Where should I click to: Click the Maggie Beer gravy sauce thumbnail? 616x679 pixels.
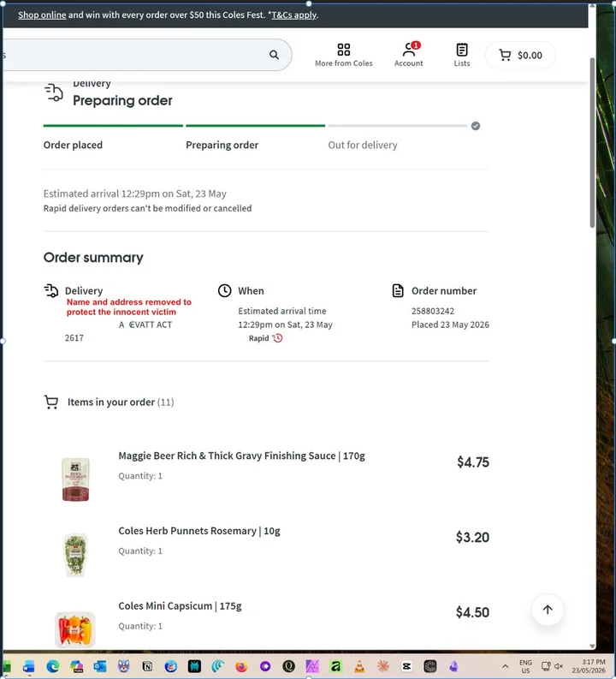(x=75, y=479)
